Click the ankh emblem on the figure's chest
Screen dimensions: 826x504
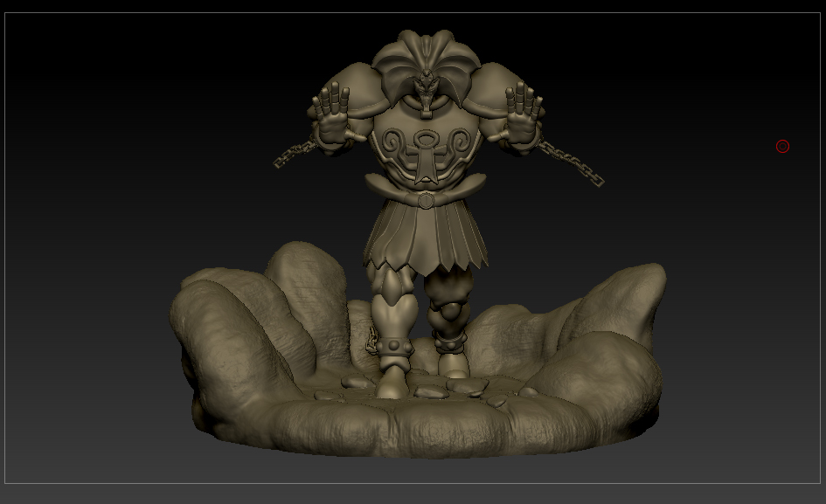click(425, 155)
